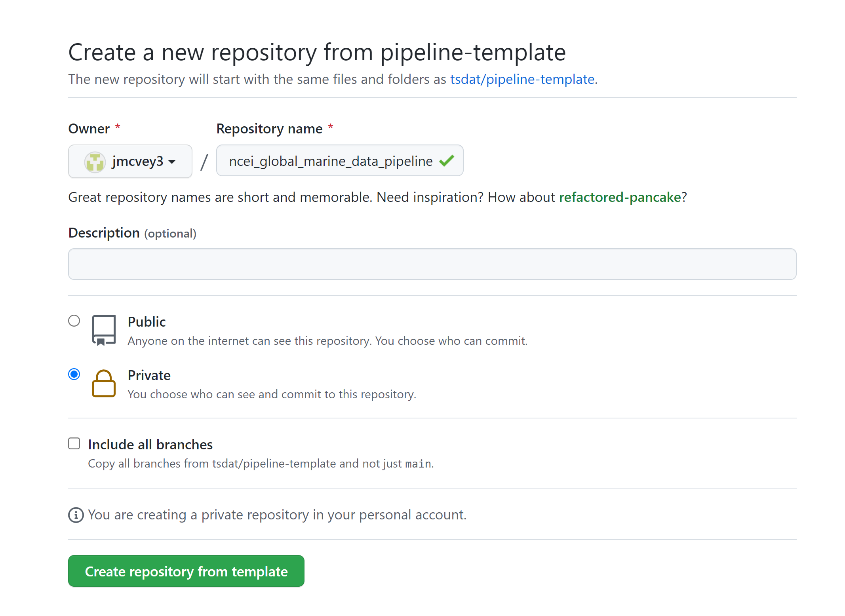Click Create repository from template button
The width and height of the screenshot is (845, 616).
coord(186,571)
